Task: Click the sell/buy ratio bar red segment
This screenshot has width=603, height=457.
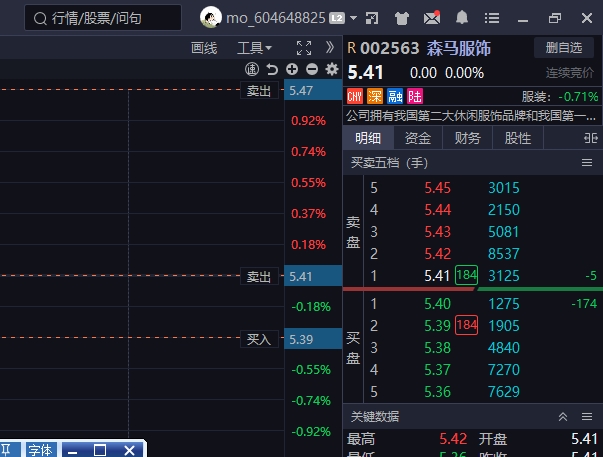Action: point(409,289)
